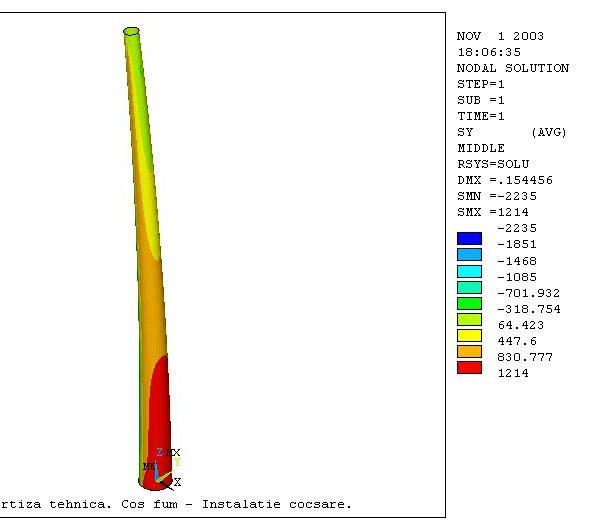Click the plot title text at bottom
Viewport: 600px width, 530px height.
[x=176, y=504]
